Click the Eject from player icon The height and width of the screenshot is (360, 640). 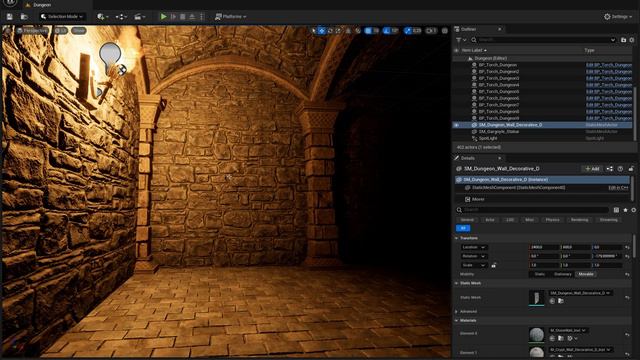(x=192, y=17)
